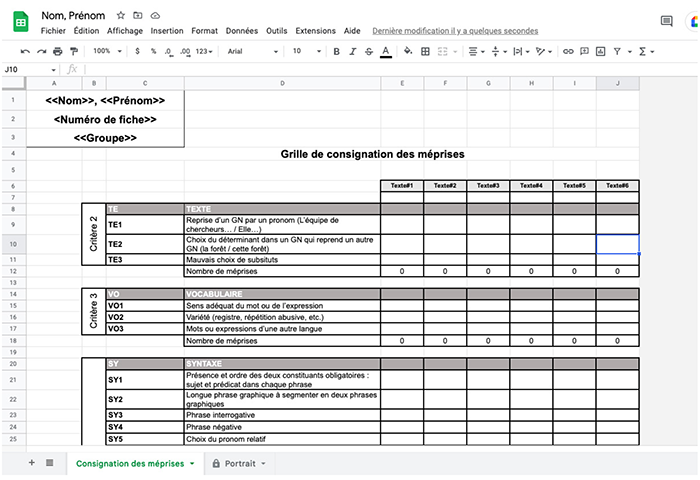
Task: Click the move to folder icon
Action: tap(138, 16)
